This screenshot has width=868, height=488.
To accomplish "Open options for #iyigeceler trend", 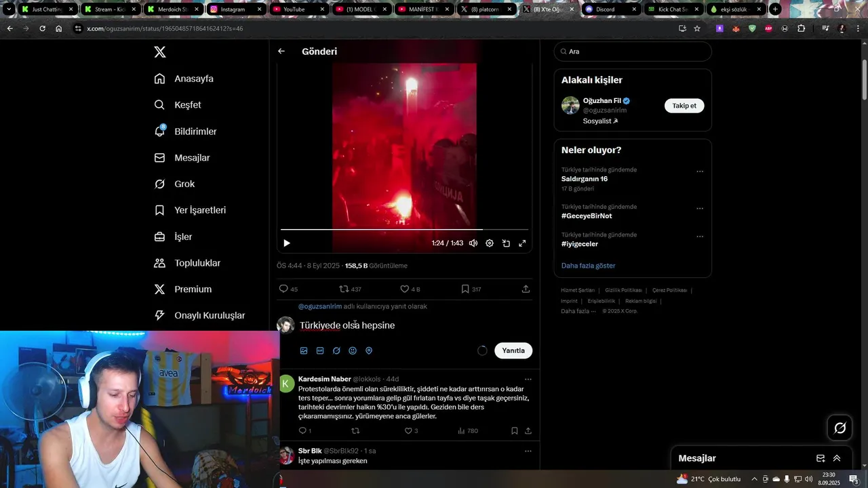I will coord(700,237).
